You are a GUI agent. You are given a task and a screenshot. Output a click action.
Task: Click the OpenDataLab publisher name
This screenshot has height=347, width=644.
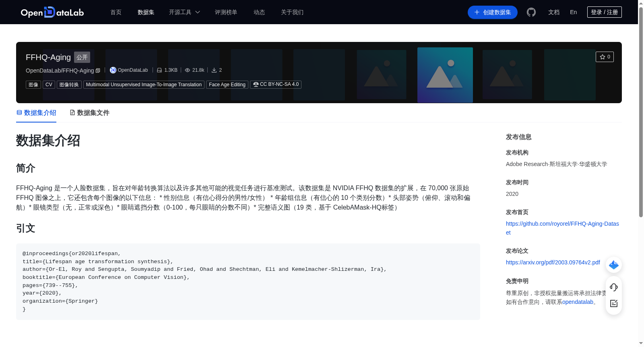(133, 70)
